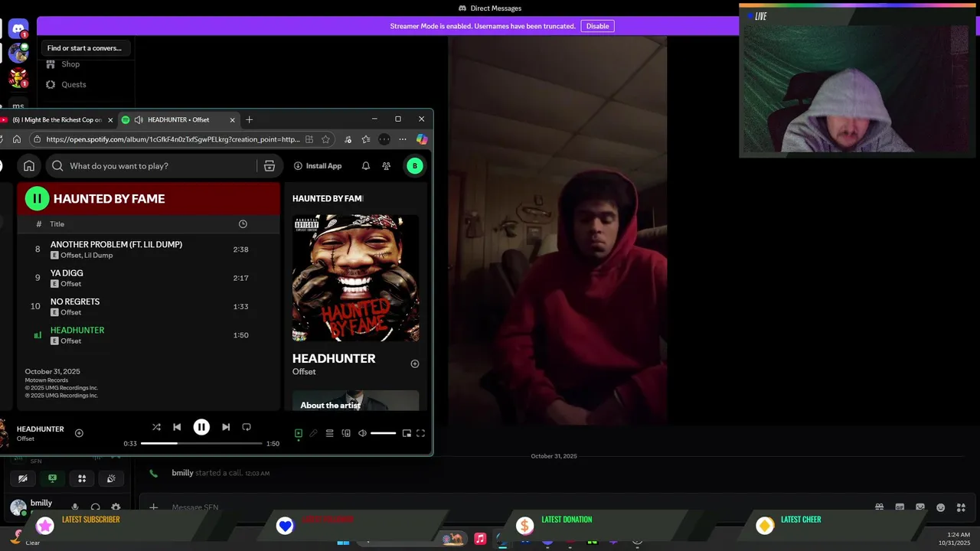Toggle the Now Playing view panel
Screen dimensions: 980x551
[299, 433]
